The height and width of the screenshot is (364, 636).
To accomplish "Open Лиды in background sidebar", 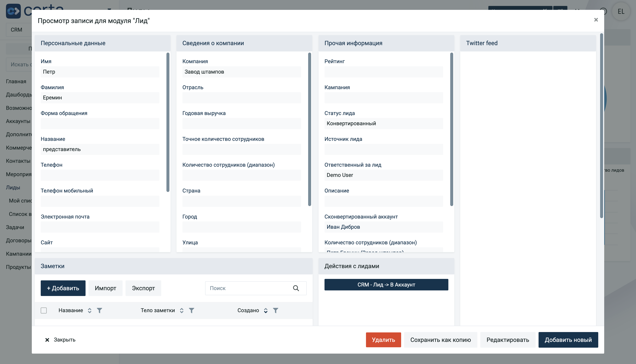I will pyautogui.click(x=13, y=187).
